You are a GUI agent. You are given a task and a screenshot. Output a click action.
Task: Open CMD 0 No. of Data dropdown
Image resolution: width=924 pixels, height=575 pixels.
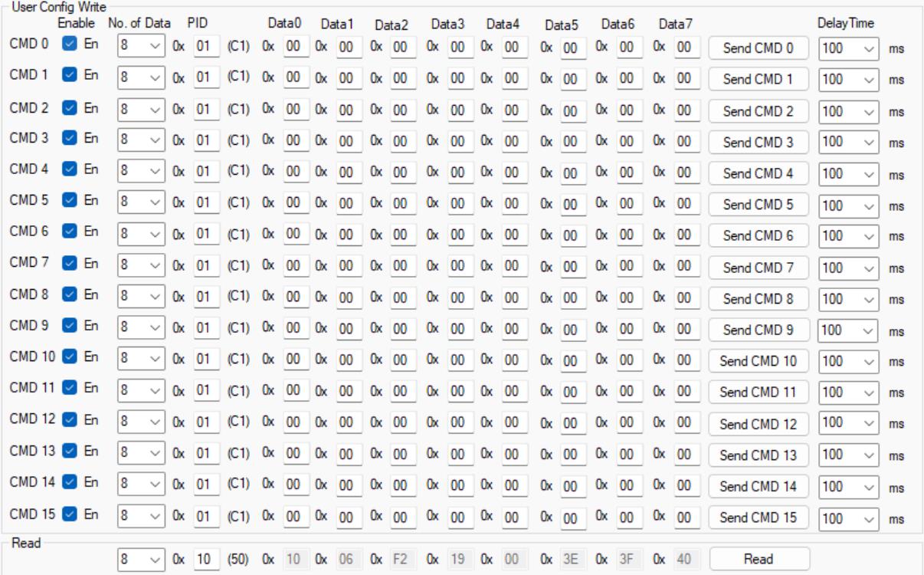click(x=139, y=46)
